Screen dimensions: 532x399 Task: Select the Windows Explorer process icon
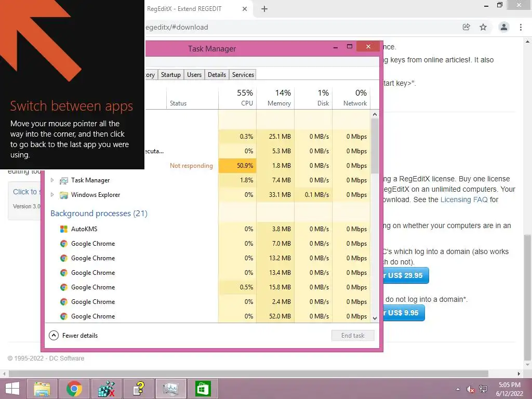point(63,195)
